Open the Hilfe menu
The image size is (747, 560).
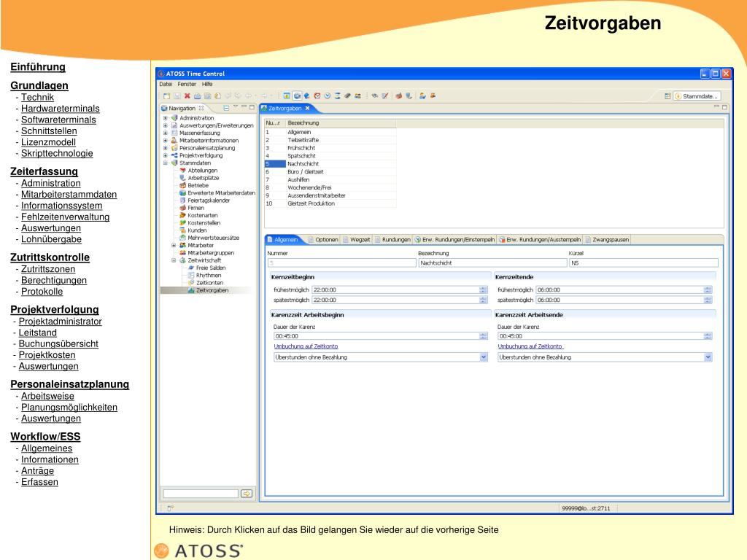207,85
